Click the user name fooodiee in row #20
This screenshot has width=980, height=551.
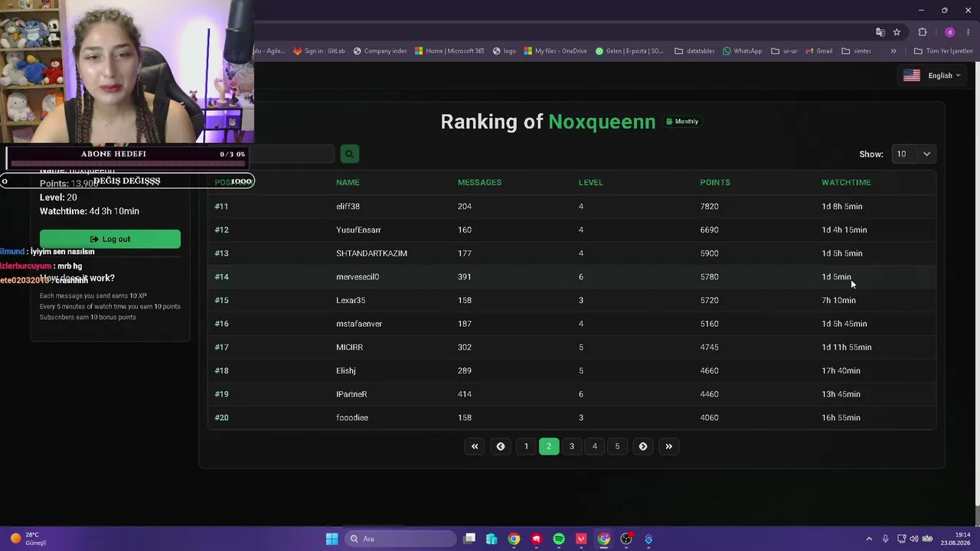coord(352,418)
